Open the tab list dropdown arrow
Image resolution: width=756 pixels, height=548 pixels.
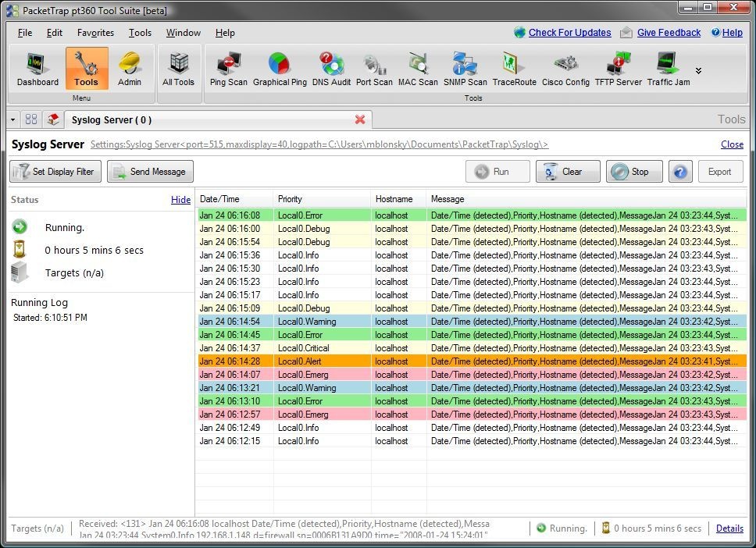tap(13, 119)
